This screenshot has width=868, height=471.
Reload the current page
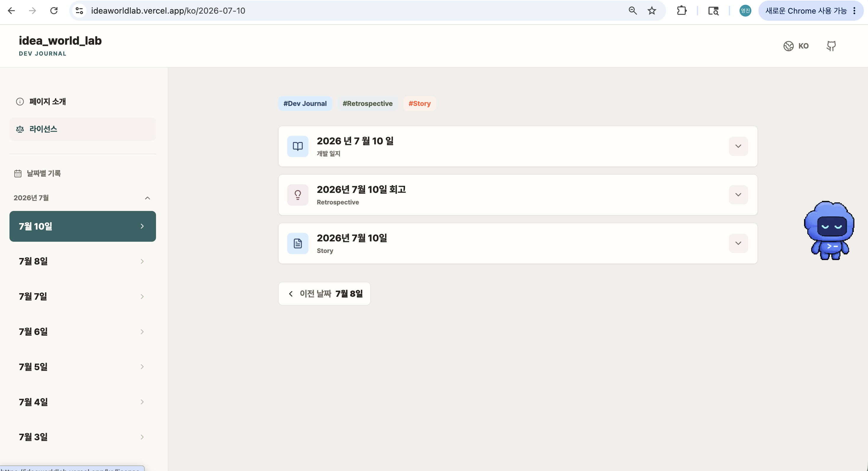click(54, 11)
